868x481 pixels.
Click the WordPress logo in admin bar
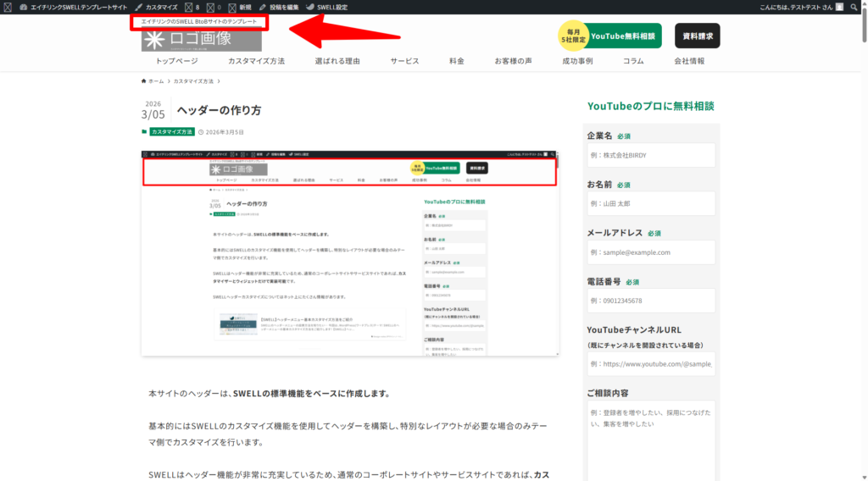8,7
